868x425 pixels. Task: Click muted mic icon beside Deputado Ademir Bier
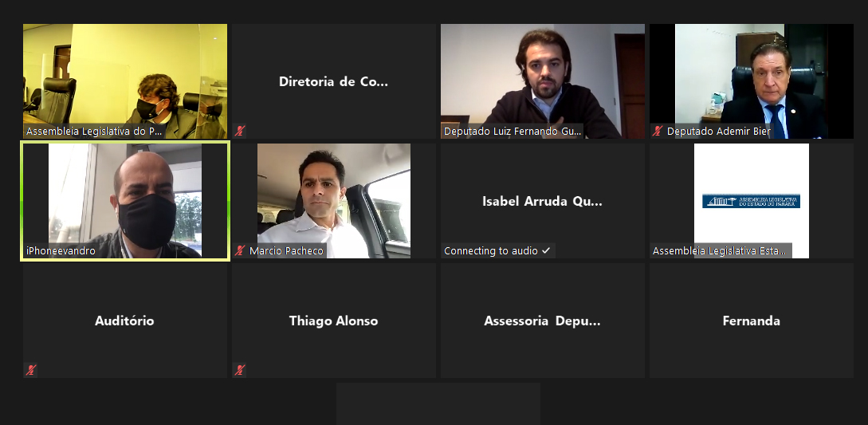click(658, 132)
